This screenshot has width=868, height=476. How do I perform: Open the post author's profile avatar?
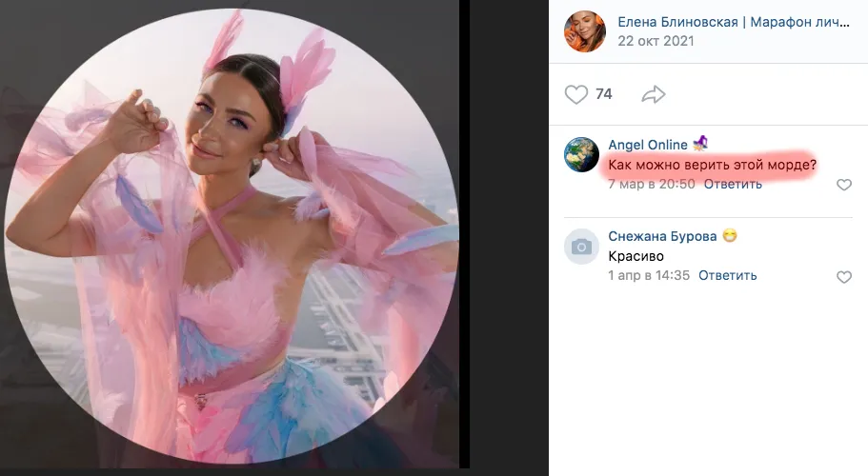[584, 31]
